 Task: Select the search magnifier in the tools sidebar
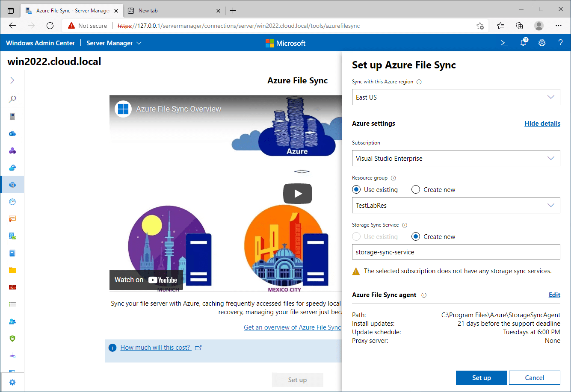click(x=12, y=98)
